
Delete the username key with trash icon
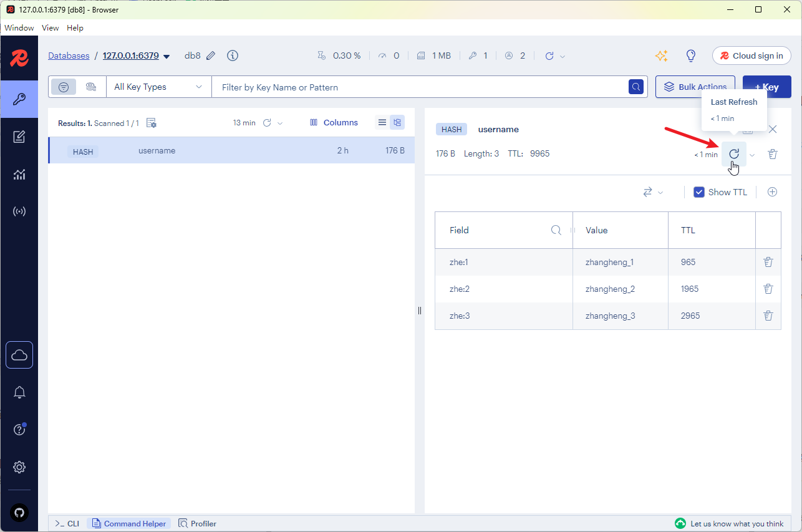coord(773,154)
